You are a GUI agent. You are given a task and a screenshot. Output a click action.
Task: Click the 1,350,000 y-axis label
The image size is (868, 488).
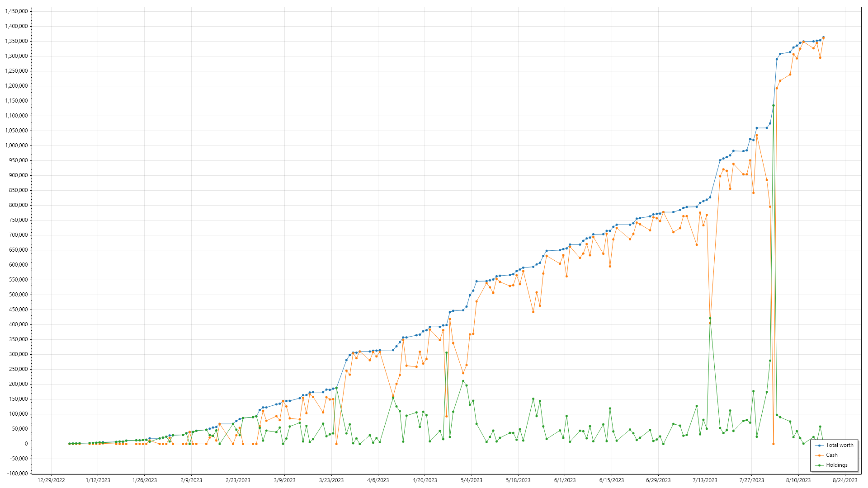16,41
